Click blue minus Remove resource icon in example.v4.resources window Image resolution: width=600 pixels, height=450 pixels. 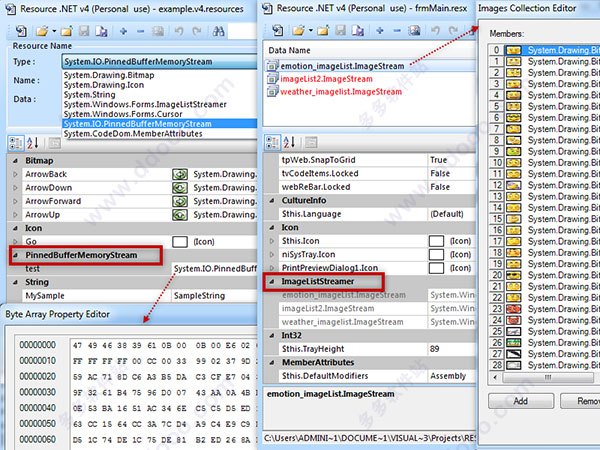(x=140, y=31)
